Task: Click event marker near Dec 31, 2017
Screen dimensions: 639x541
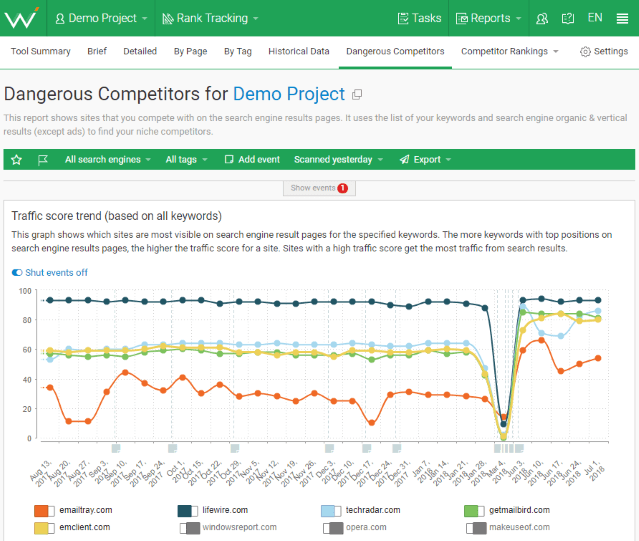Action: click(x=397, y=449)
